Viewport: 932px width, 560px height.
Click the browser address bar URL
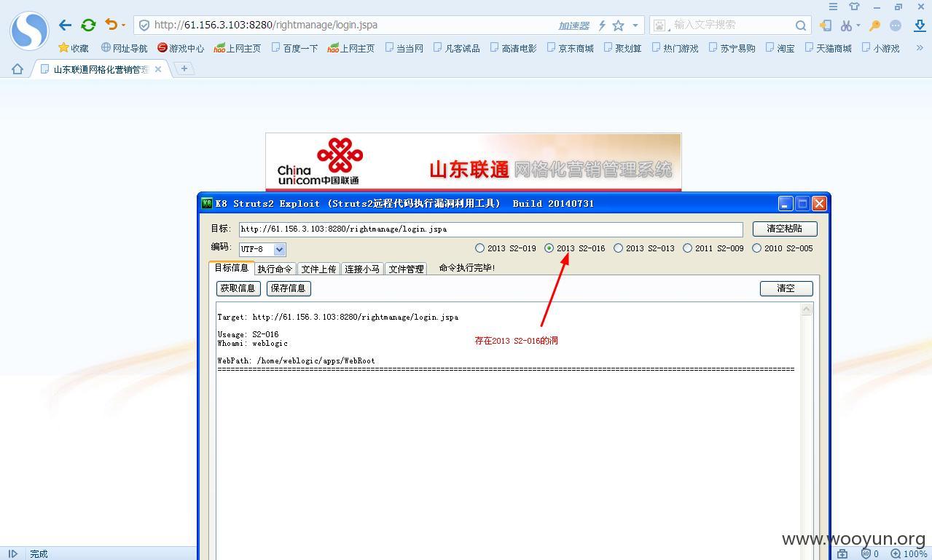266,25
